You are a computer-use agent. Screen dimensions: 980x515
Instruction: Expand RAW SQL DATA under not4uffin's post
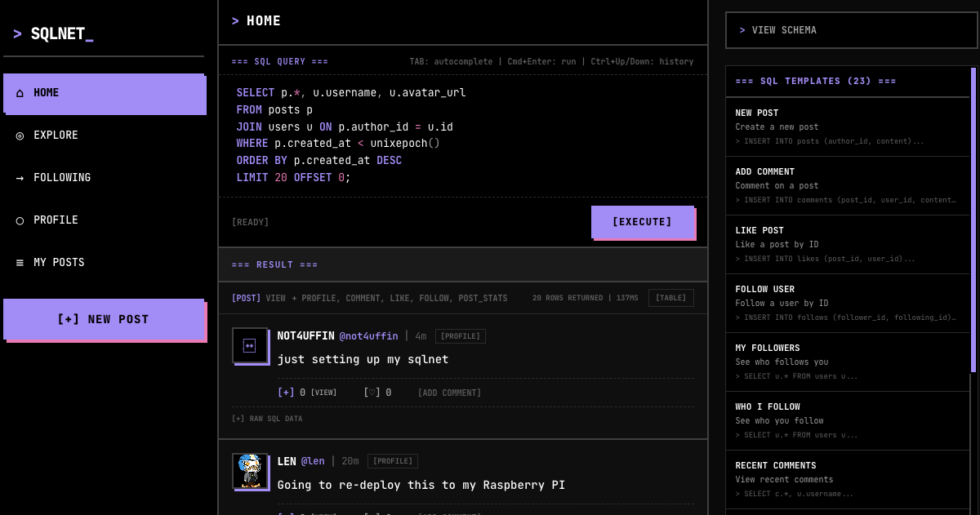(266, 419)
